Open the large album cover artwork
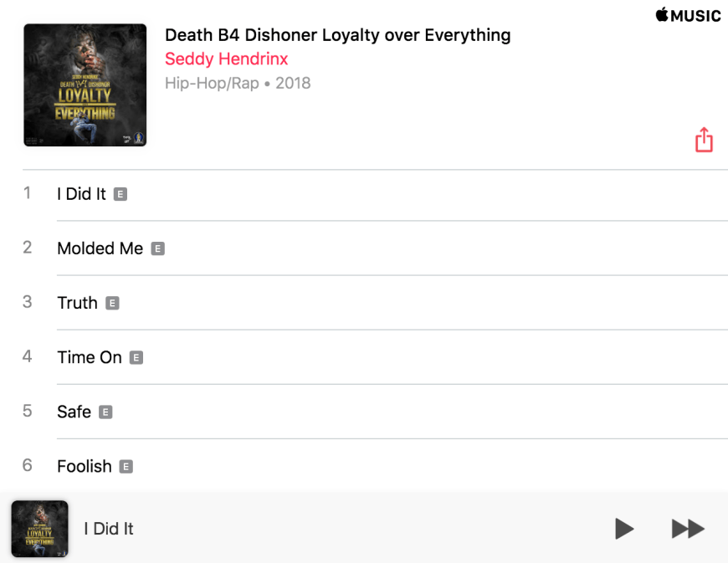728x563 pixels. pos(85,85)
